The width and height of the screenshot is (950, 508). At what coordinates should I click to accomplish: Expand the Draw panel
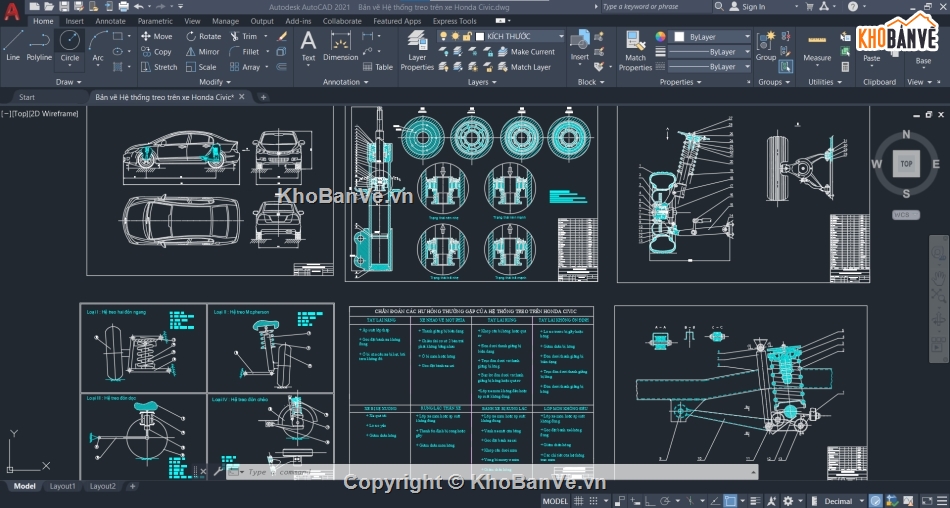[68, 82]
